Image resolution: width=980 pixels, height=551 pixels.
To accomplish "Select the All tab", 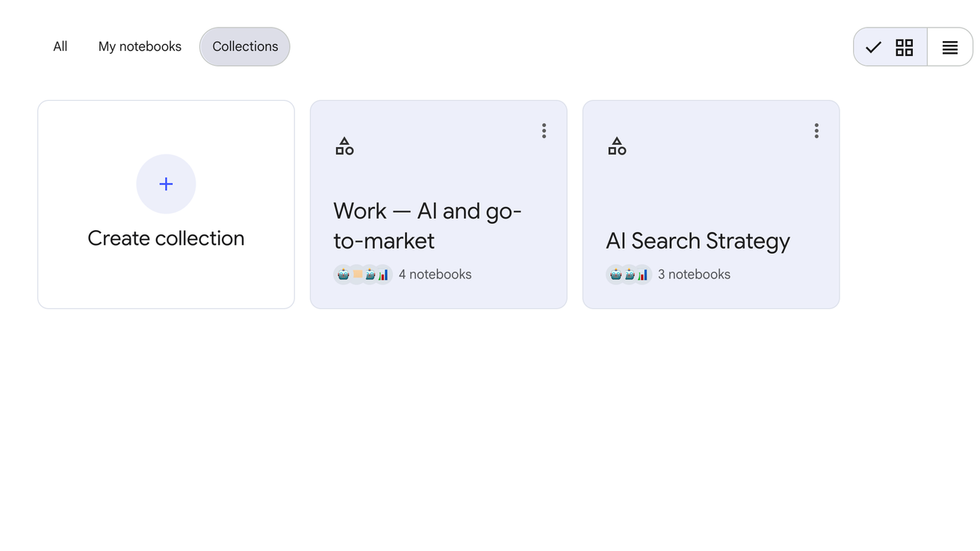I will [61, 46].
